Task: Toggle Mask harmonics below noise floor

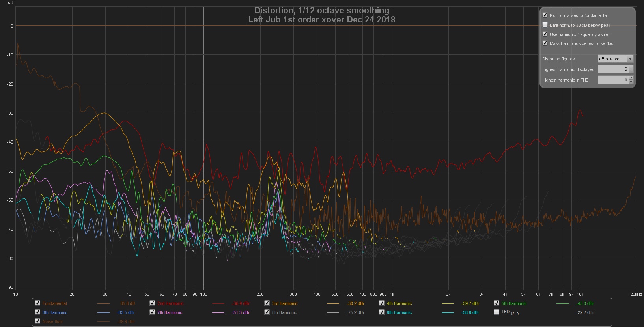Action: click(x=545, y=43)
